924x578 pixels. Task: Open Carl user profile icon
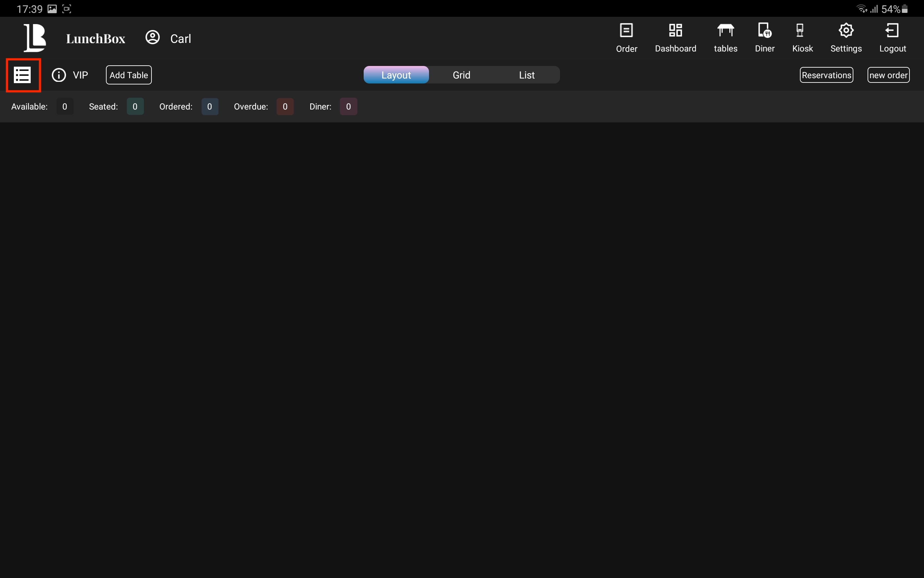pyautogui.click(x=152, y=38)
